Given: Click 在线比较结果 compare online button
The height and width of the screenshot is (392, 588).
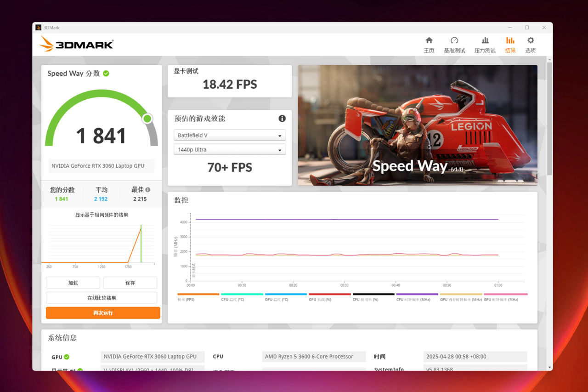Looking at the screenshot, I should click(x=102, y=298).
